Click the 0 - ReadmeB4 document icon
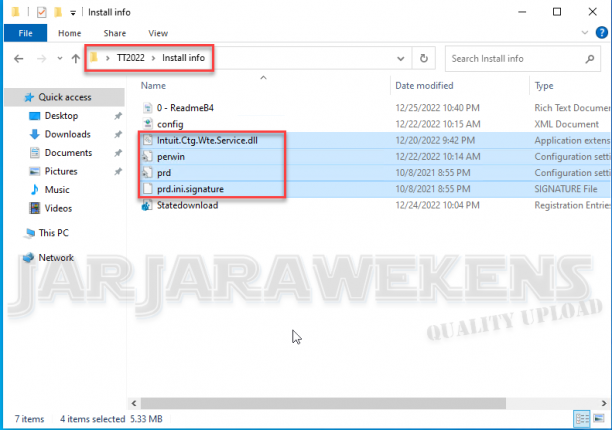612x430 pixels. pyautogui.click(x=148, y=108)
